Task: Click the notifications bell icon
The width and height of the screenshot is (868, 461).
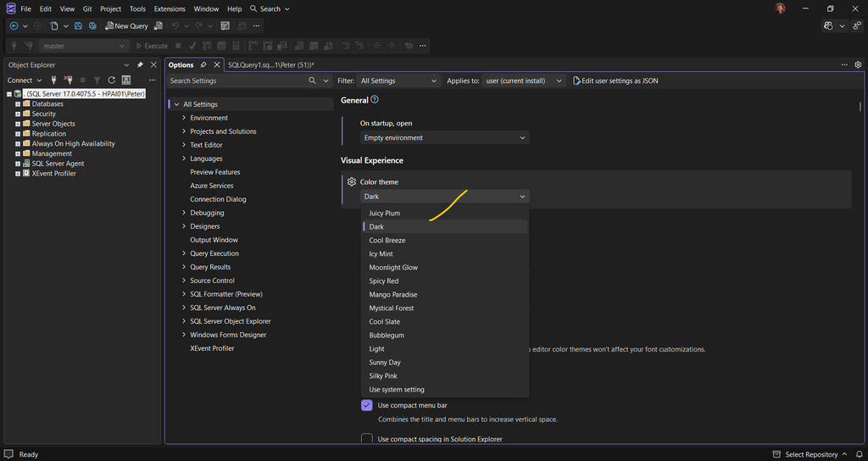Action: click(x=860, y=454)
